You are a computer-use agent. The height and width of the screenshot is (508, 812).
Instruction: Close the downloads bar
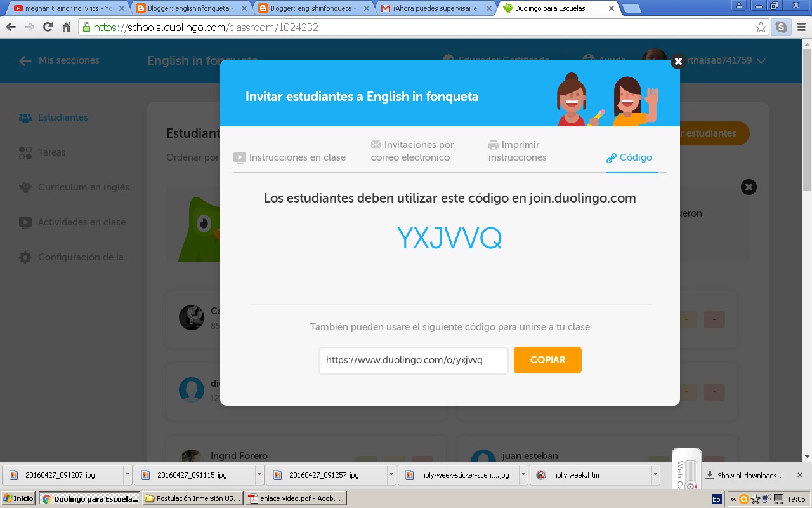coord(800,475)
